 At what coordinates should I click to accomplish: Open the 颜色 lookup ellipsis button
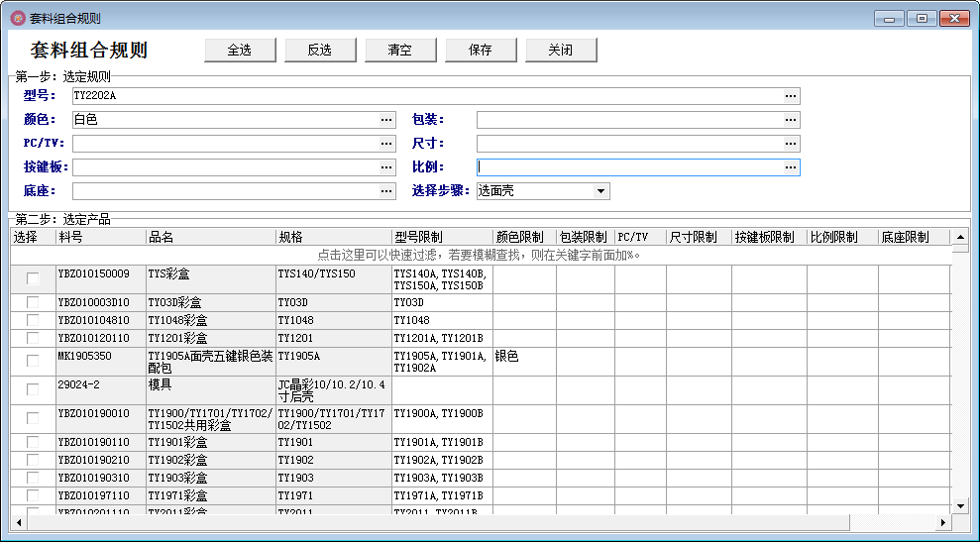click(x=386, y=120)
